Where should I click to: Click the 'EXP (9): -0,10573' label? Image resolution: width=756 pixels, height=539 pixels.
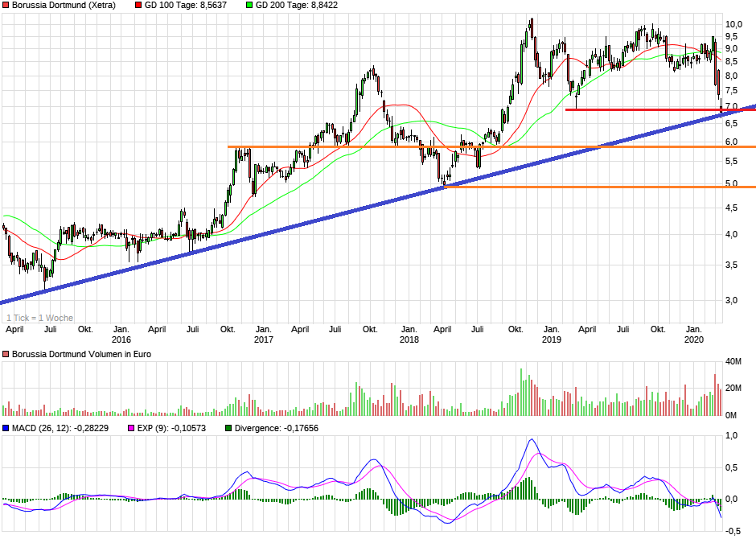[x=171, y=428]
